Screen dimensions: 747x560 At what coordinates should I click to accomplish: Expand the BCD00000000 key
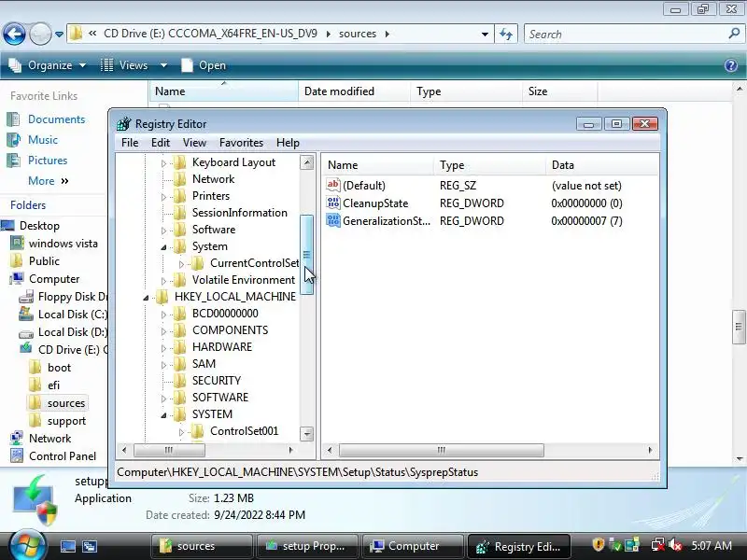point(163,315)
